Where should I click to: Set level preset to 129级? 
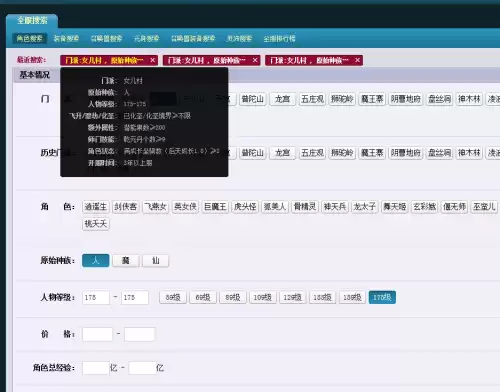tap(293, 297)
